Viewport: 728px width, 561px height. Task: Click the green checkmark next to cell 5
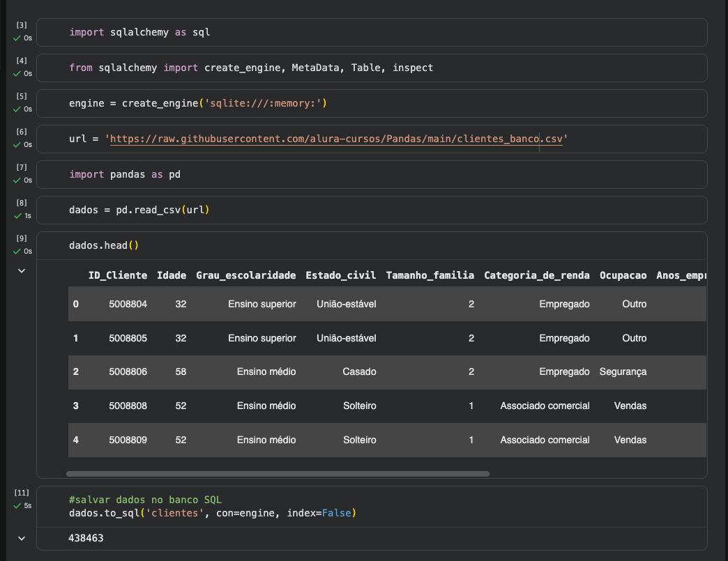coord(17,109)
